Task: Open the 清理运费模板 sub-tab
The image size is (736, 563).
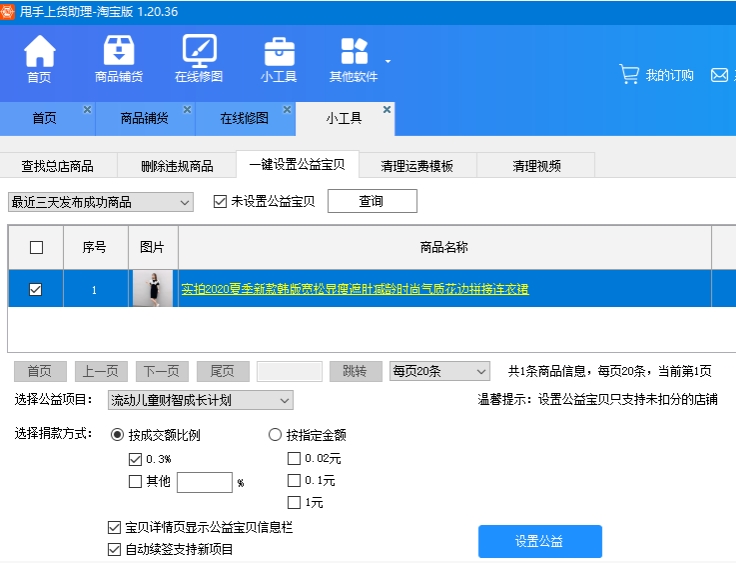Action: tap(417, 166)
